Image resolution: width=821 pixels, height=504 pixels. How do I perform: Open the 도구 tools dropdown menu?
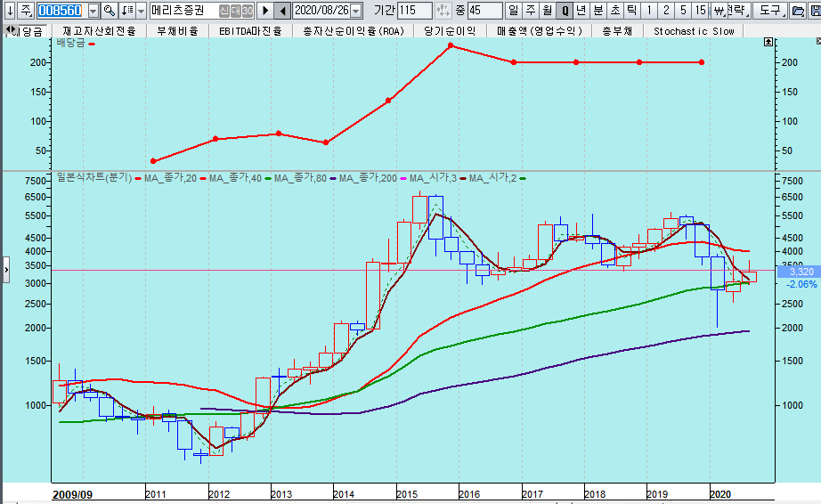pyautogui.click(x=768, y=11)
